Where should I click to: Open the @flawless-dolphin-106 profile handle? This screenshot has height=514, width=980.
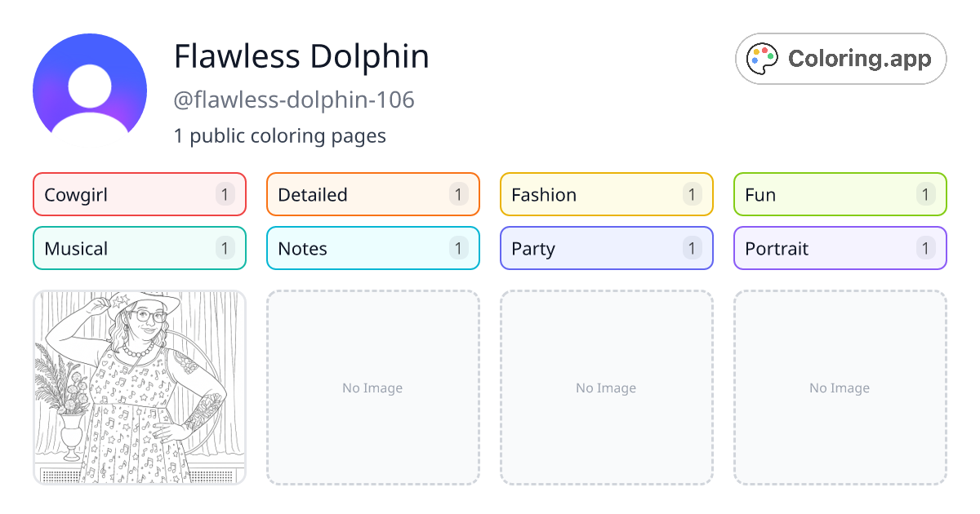point(295,100)
